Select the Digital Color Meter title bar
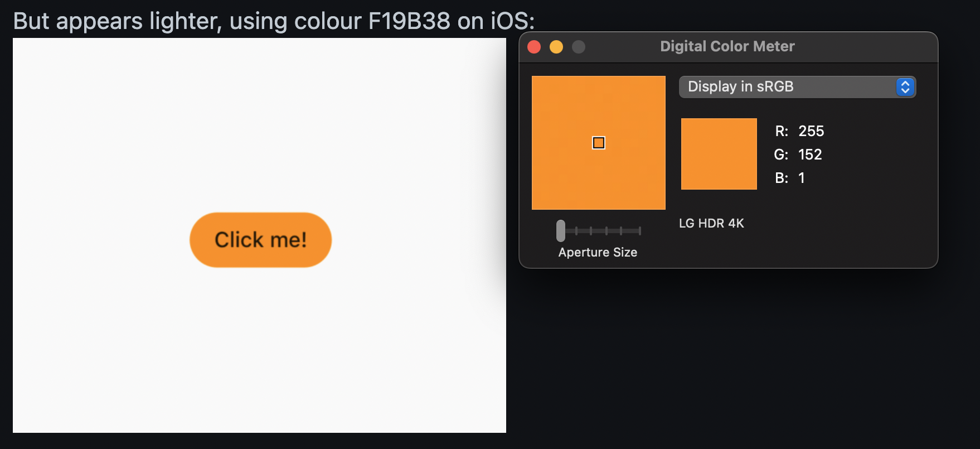980x449 pixels. (x=727, y=46)
